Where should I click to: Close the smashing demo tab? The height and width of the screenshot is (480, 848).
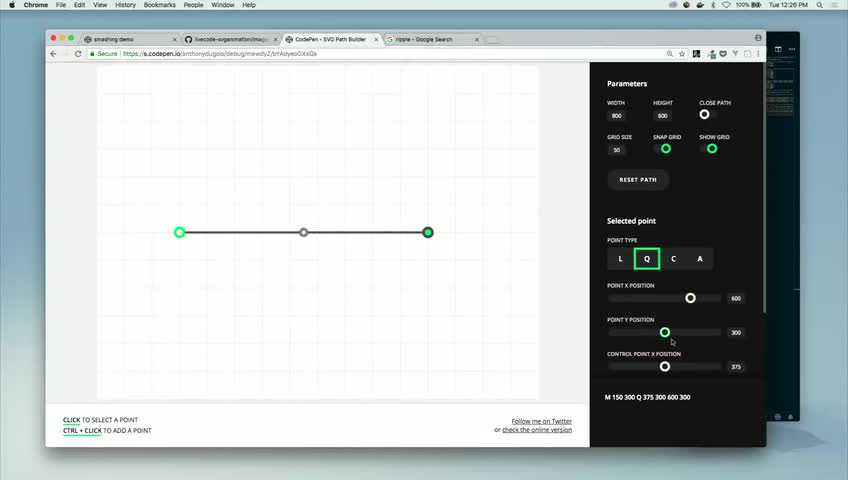pyautogui.click(x=174, y=39)
